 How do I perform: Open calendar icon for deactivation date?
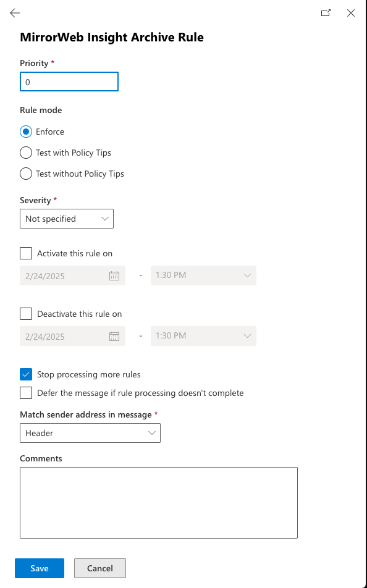pos(114,336)
